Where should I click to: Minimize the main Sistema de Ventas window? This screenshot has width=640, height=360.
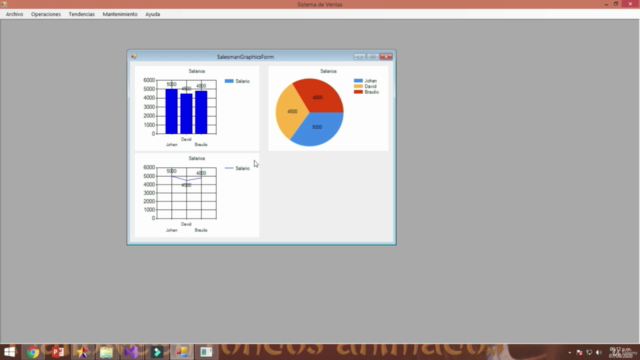[606, 4]
